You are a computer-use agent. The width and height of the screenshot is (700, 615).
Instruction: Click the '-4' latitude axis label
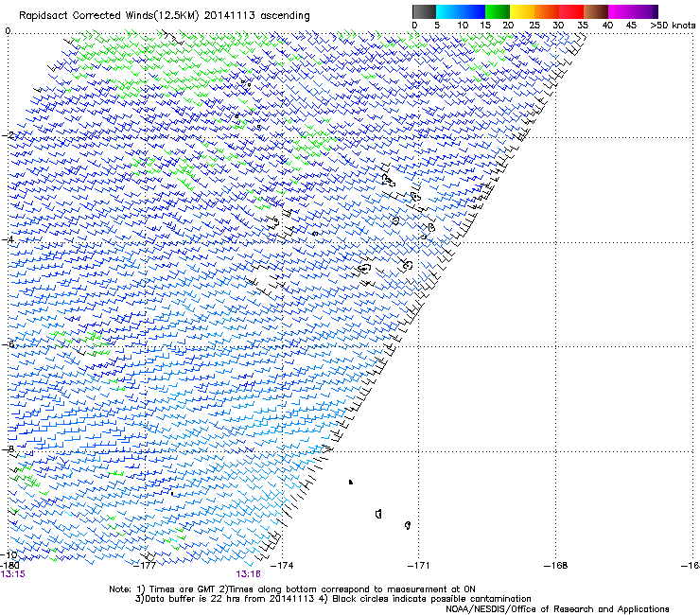coord(8,239)
